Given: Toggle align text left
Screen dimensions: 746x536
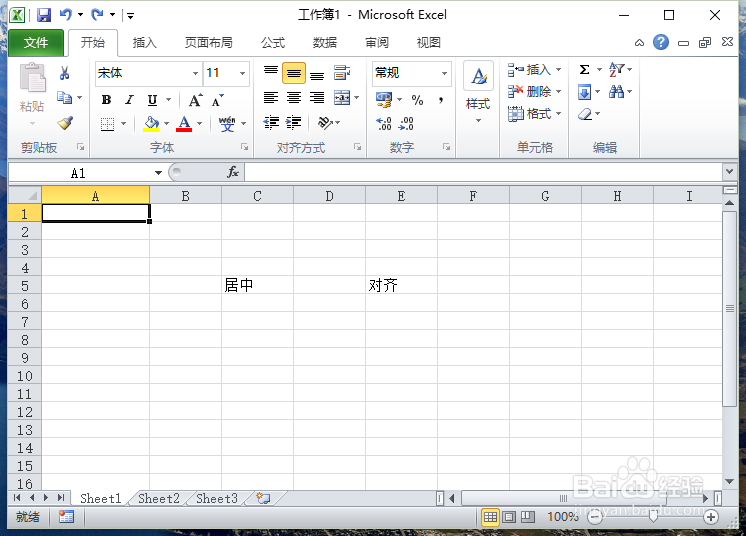Looking at the screenshot, I should [x=271, y=98].
